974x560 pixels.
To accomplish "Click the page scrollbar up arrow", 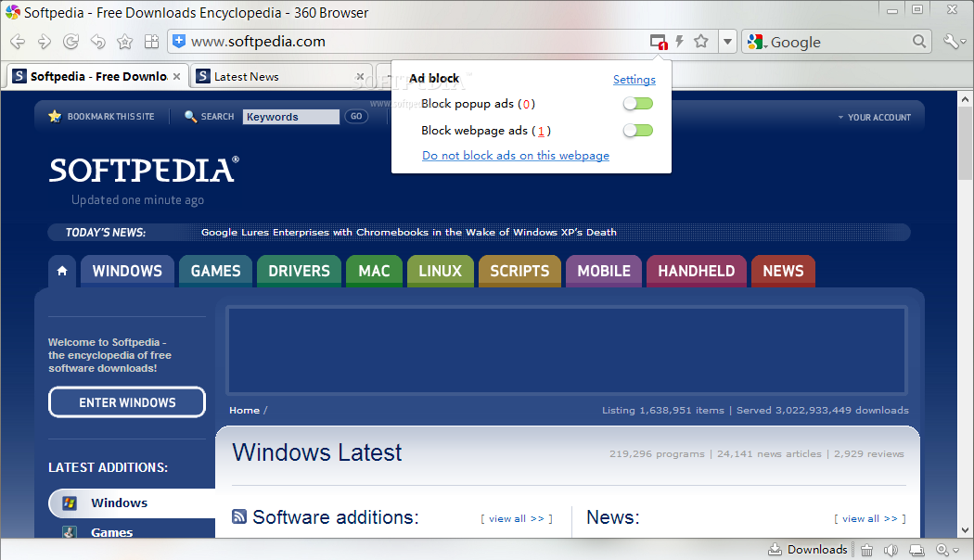I will coord(965,98).
